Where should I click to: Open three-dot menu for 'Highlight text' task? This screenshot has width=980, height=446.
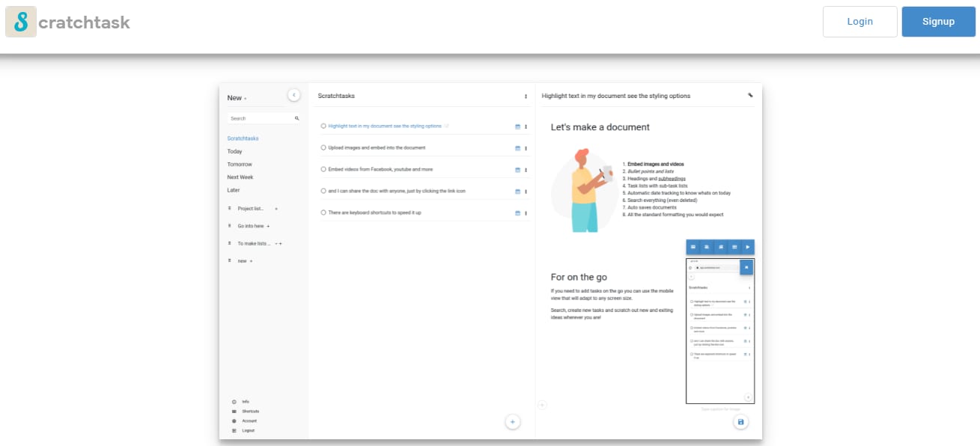coord(526,126)
